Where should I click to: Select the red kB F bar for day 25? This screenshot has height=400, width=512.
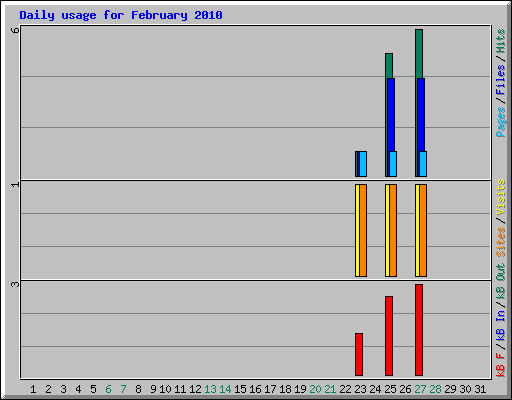[389, 336]
